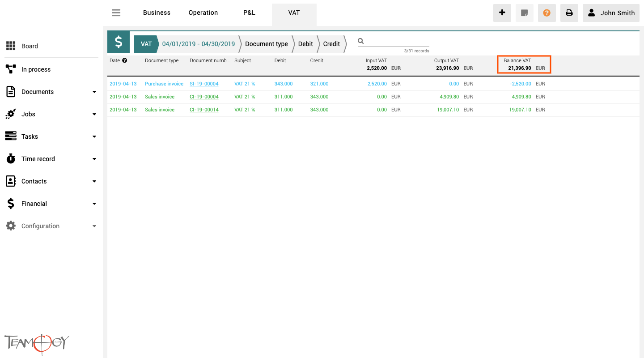The image size is (644, 358).
Task: Click the Time record stopwatch icon
Action: tap(11, 159)
